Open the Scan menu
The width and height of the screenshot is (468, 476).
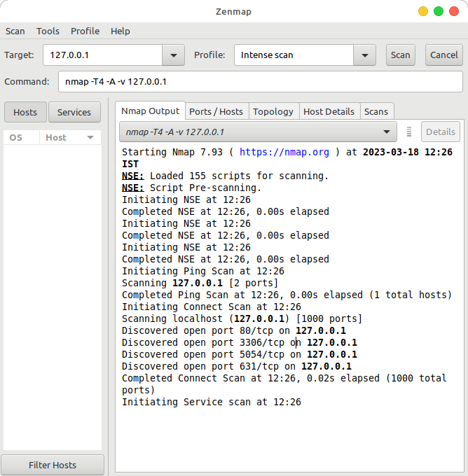pyautogui.click(x=15, y=31)
